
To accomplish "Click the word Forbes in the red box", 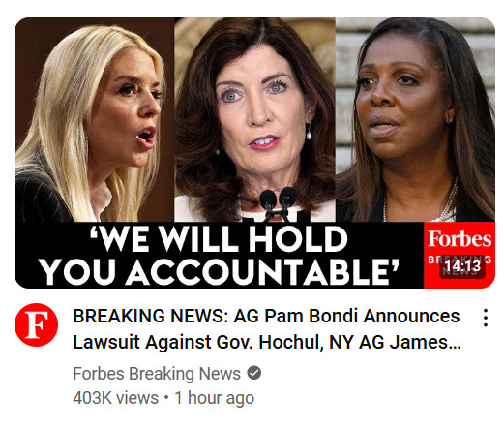I will coord(460,239).
